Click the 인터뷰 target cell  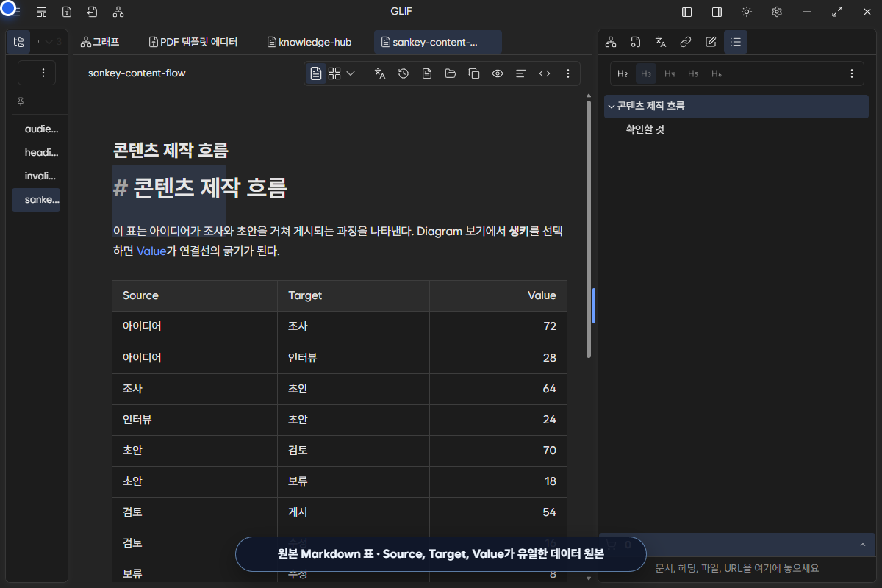click(354, 357)
